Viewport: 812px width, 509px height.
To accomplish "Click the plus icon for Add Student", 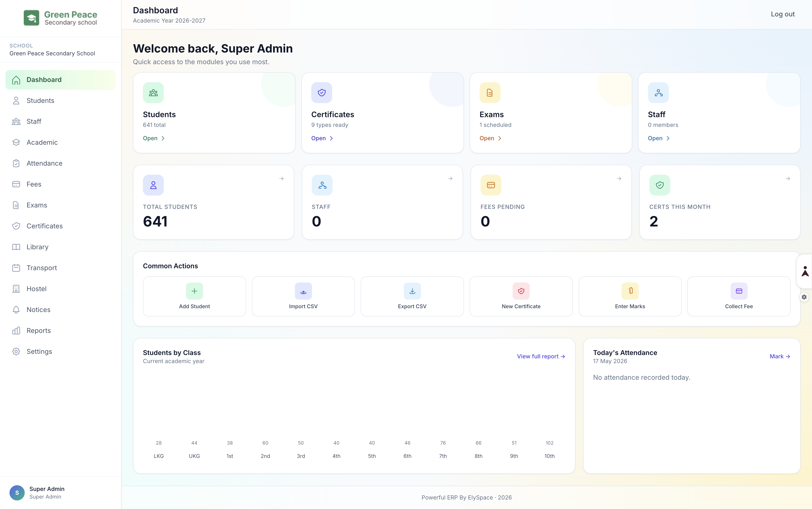I will point(194,291).
